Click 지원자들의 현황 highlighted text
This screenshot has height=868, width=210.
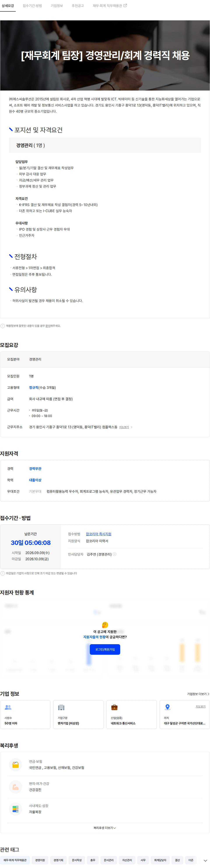point(94,637)
